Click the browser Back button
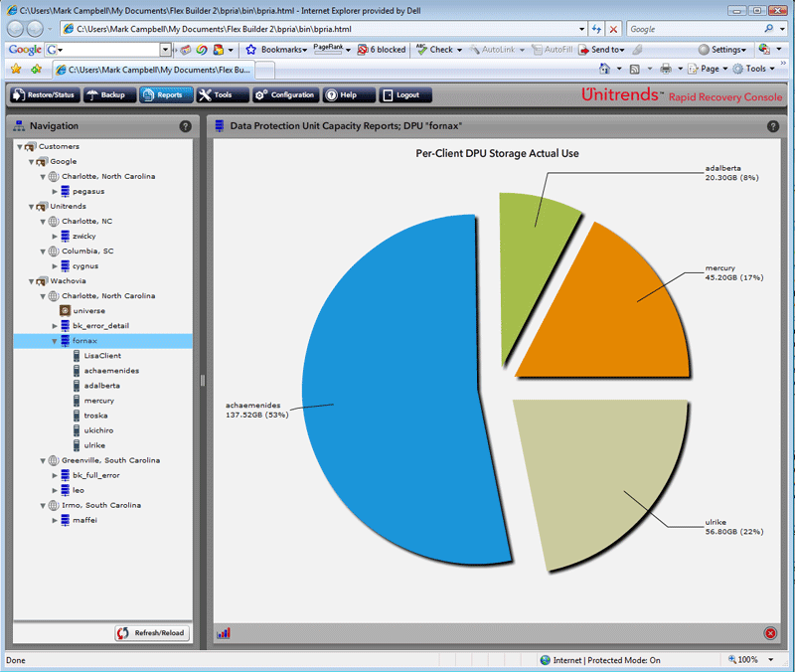Image resolution: width=795 pixels, height=672 pixels. coord(16,29)
